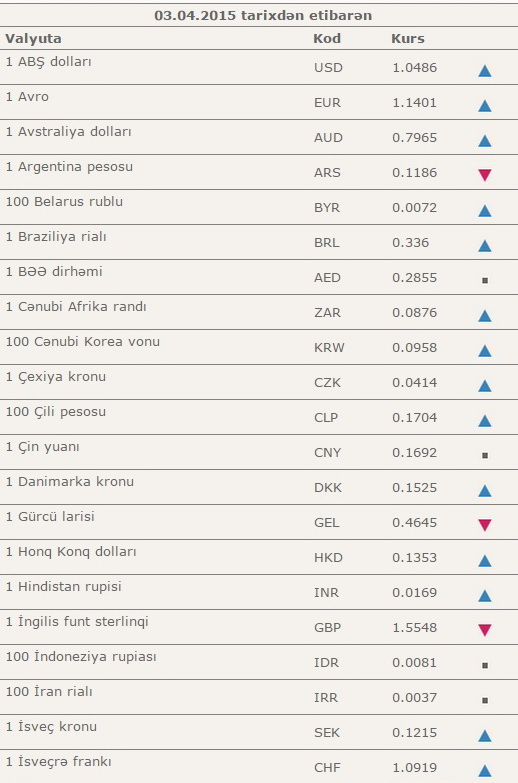The width and height of the screenshot is (518, 783).
Task: Click the red down arrow for GBP
Action: (x=485, y=630)
